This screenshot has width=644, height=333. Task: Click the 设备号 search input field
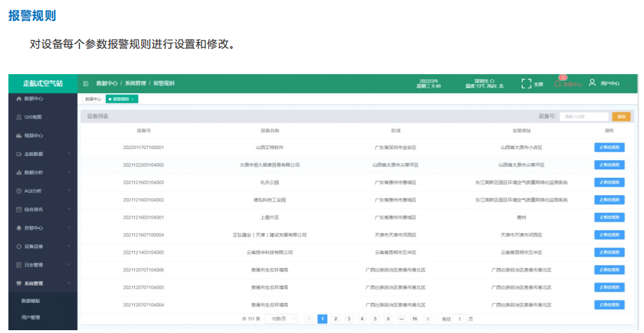click(x=582, y=116)
